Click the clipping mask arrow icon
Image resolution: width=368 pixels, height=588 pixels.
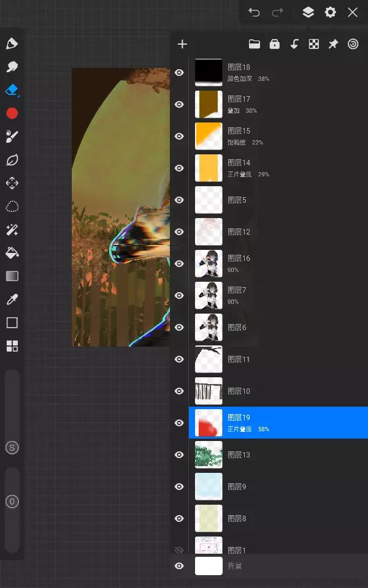294,44
